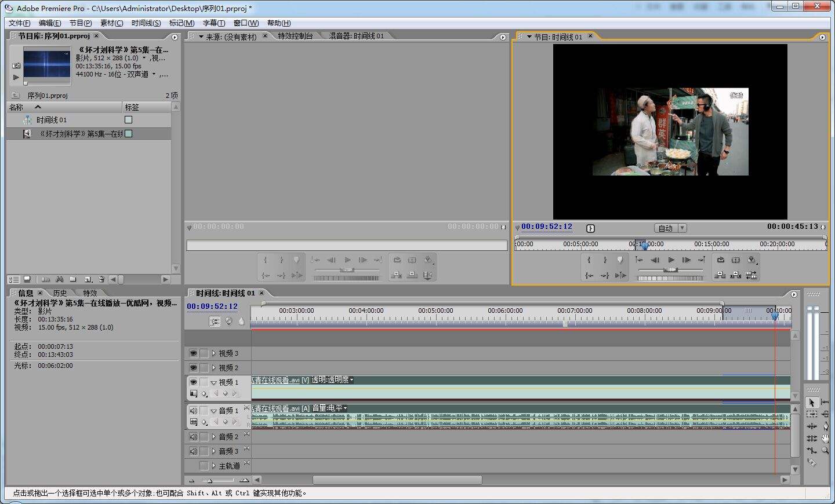Click Go to In Point in Program monitor
This screenshot has width=835, height=504.
click(589, 275)
